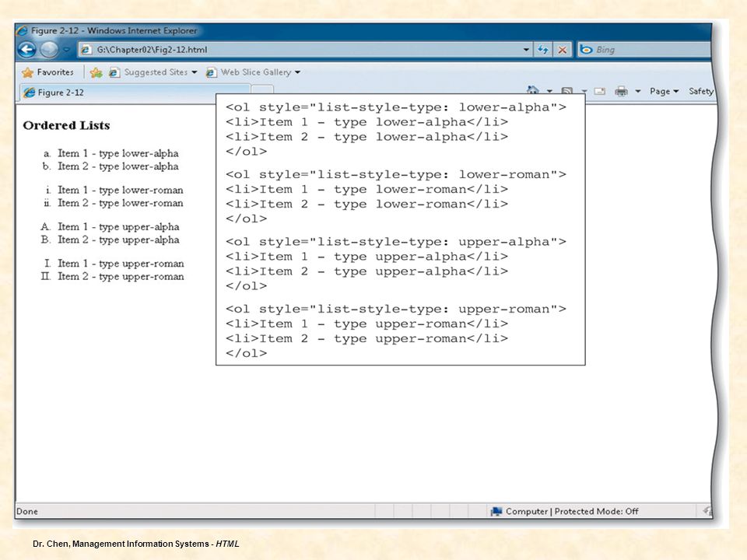Open the Web Slice Gallery link

coord(249,72)
